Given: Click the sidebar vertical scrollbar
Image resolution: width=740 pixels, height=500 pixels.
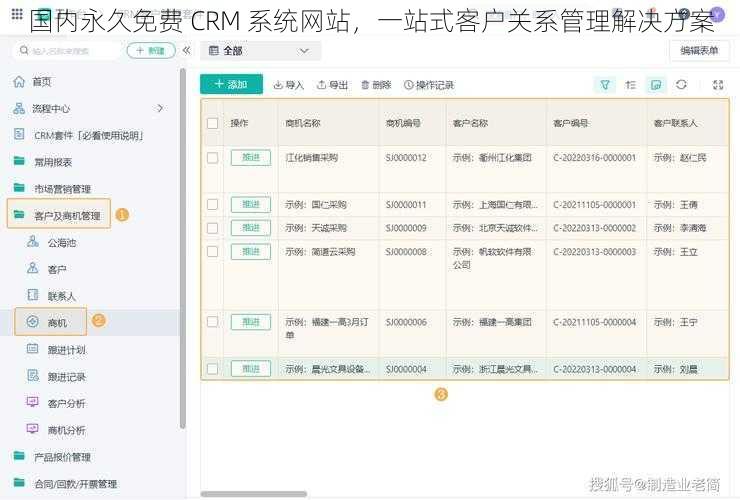Looking at the screenshot, I should tap(183, 249).
